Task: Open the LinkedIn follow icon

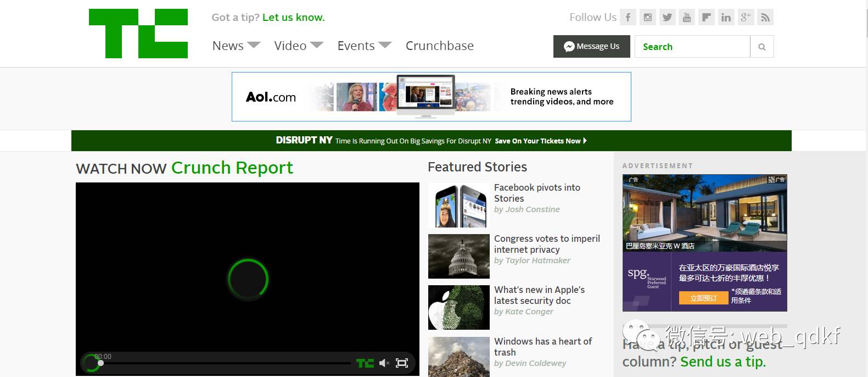Action: point(726,17)
